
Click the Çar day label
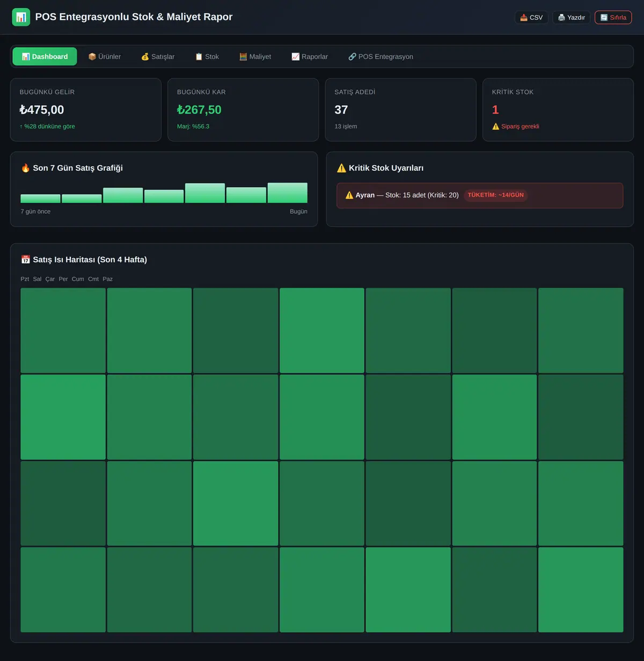click(x=50, y=279)
